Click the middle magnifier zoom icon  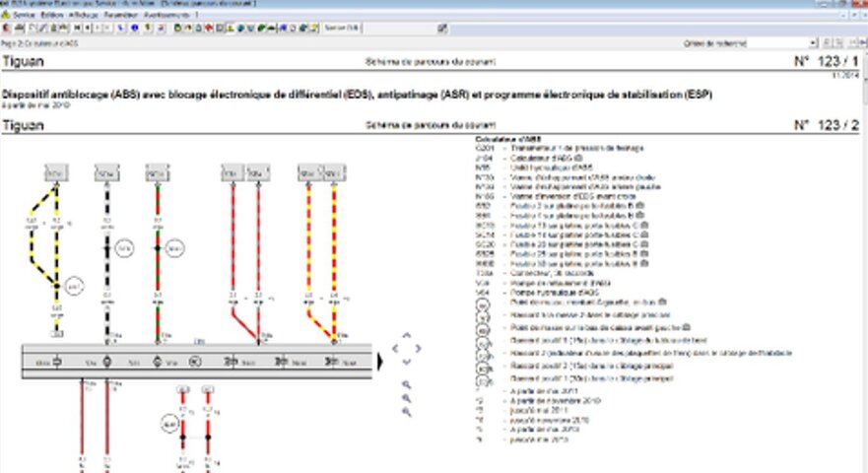pyautogui.click(x=406, y=398)
